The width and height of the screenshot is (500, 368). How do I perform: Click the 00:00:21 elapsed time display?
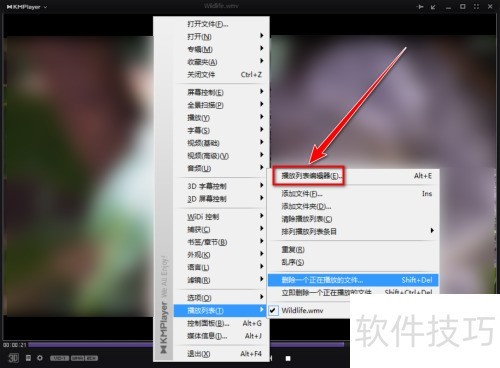click(15, 345)
